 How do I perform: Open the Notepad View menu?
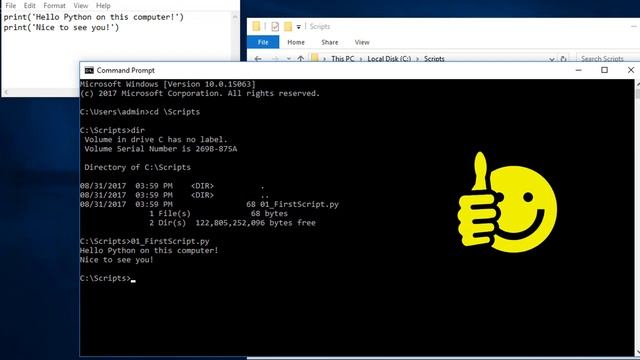80,6
